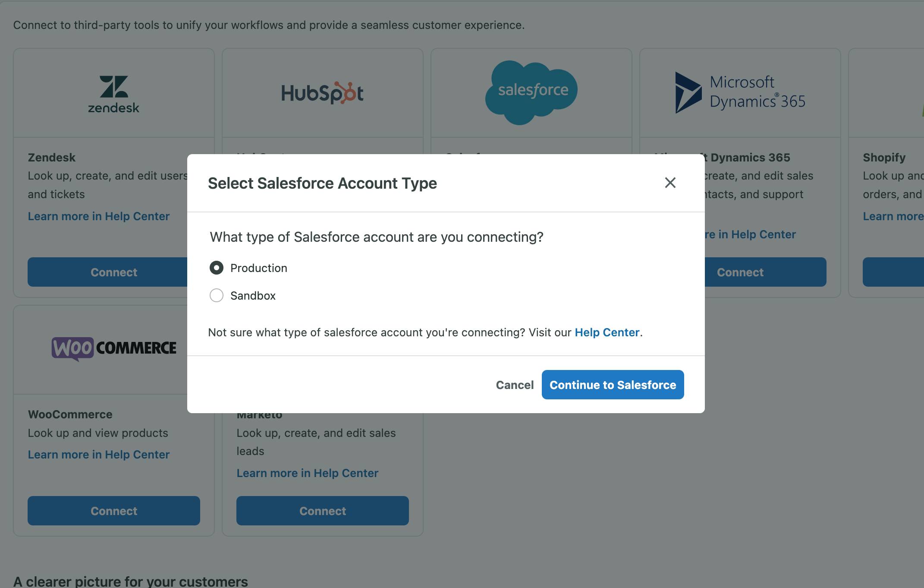Screen dimensions: 924x588
Task: Choose the Sandbox account type
Action: point(216,295)
